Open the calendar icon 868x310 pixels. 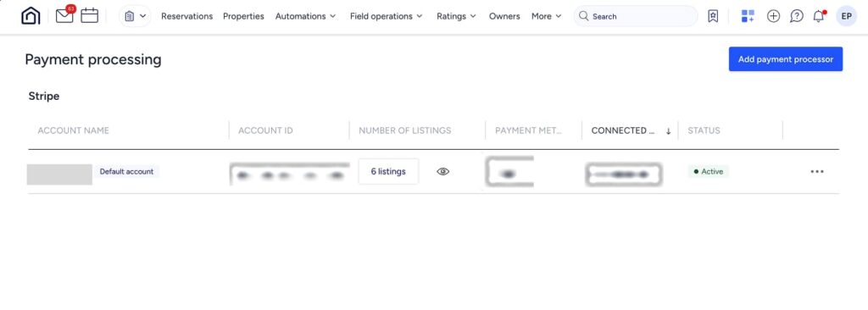(x=90, y=15)
